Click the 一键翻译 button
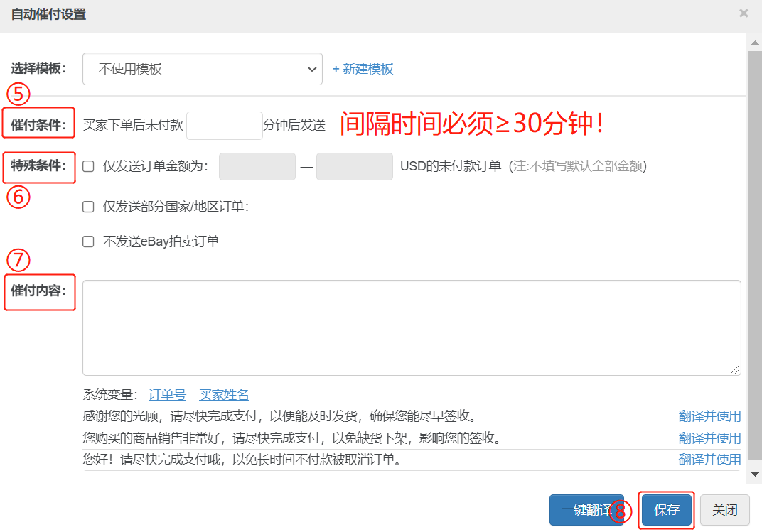Viewport: 762px width, 532px height. pos(586,510)
